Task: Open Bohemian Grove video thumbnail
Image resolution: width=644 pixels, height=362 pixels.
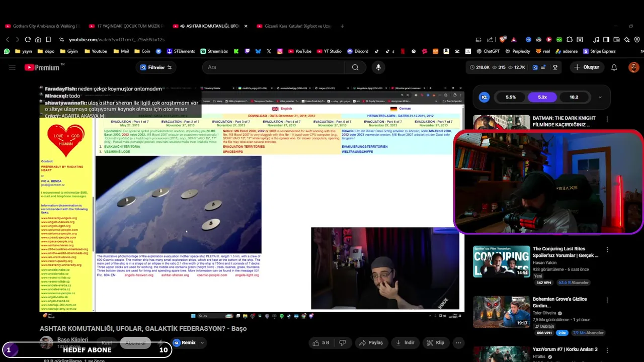Action: click(x=501, y=312)
